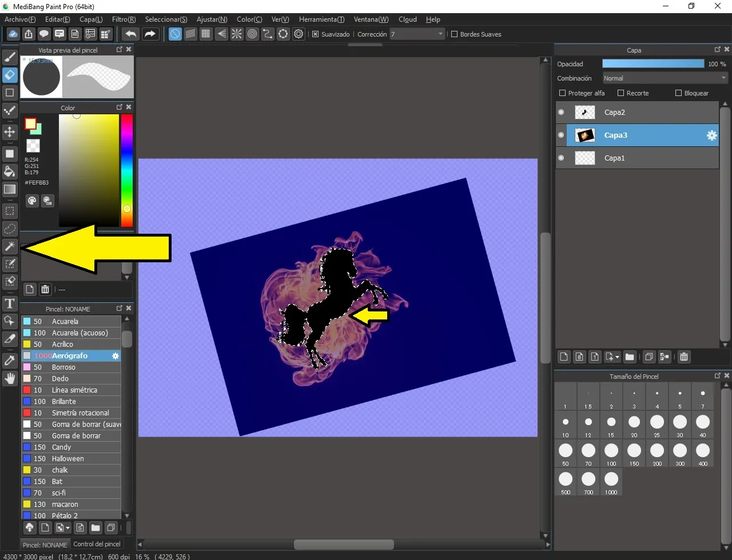Viewport: 732px width, 560px height.
Task: Select the Hand pan tool
Action: click(10, 378)
